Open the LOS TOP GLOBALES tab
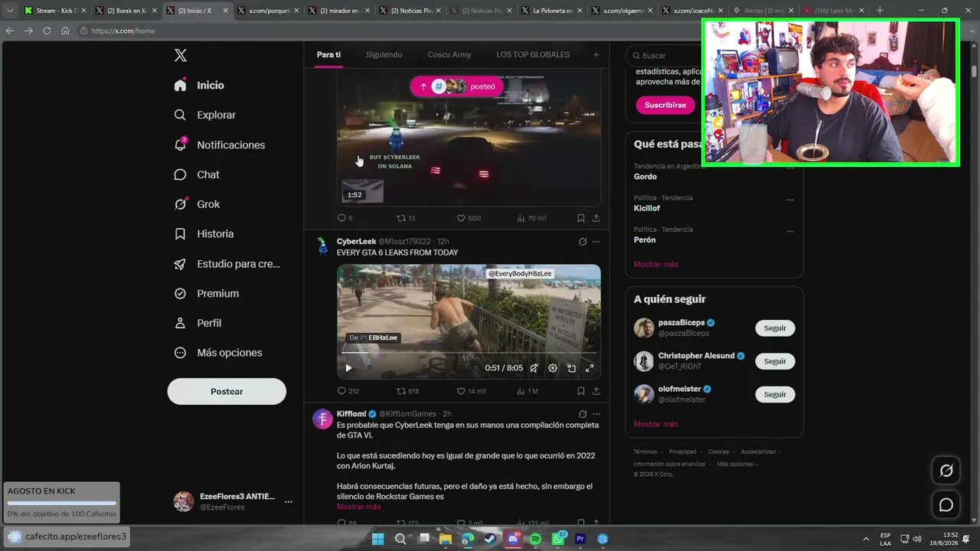 click(x=533, y=55)
